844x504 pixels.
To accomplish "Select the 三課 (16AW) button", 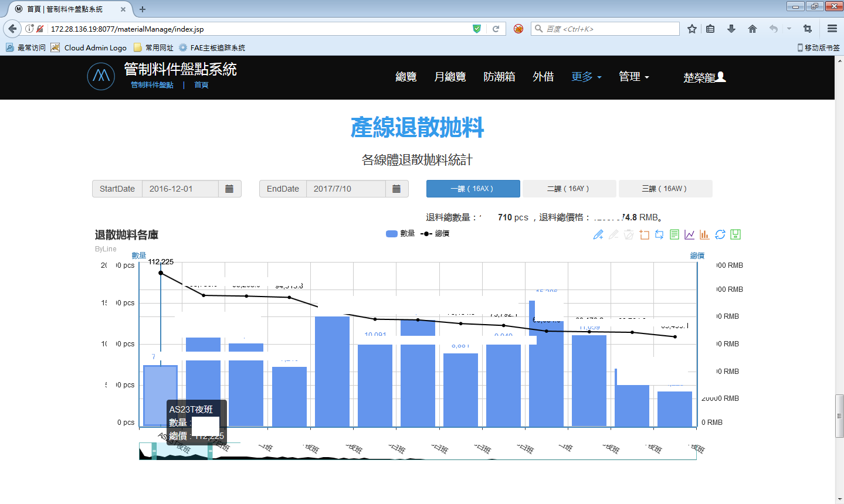I will (665, 189).
